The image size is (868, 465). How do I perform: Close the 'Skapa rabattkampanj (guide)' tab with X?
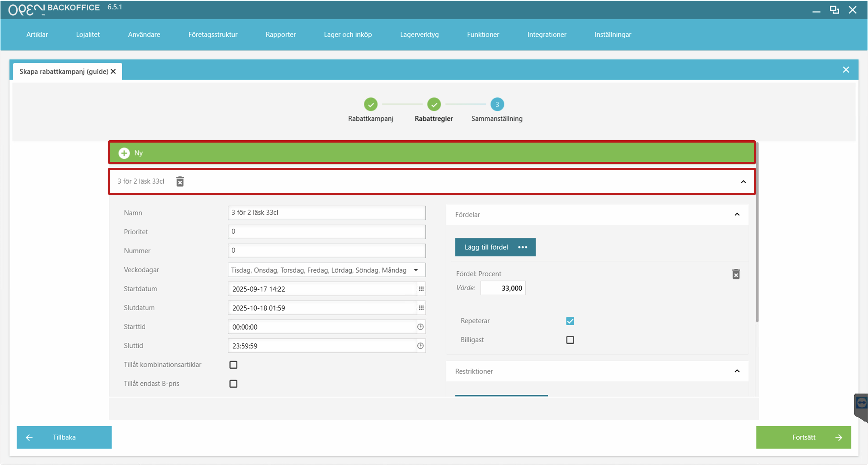point(113,71)
